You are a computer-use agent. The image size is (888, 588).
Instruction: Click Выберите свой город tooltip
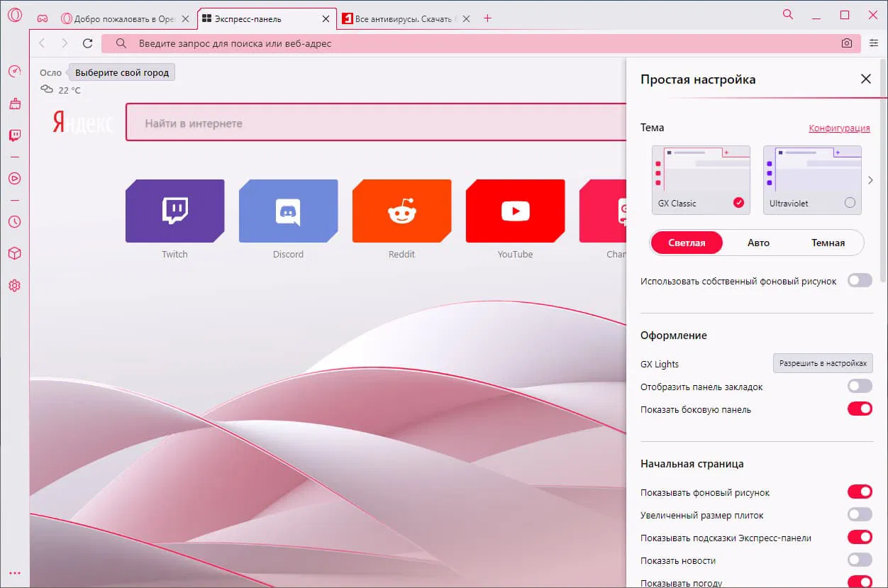(122, 72)
